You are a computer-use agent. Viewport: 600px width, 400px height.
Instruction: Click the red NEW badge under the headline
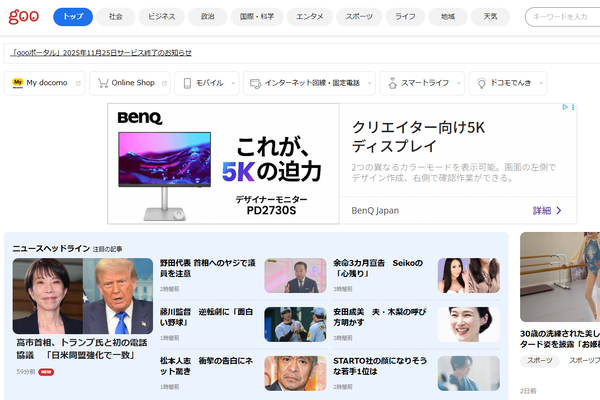pyautogui.click(x=46, y=372)
